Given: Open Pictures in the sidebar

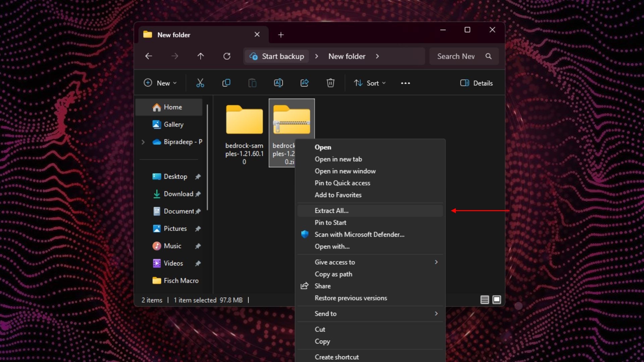Looking at the screenshot, I should [170, 229].
